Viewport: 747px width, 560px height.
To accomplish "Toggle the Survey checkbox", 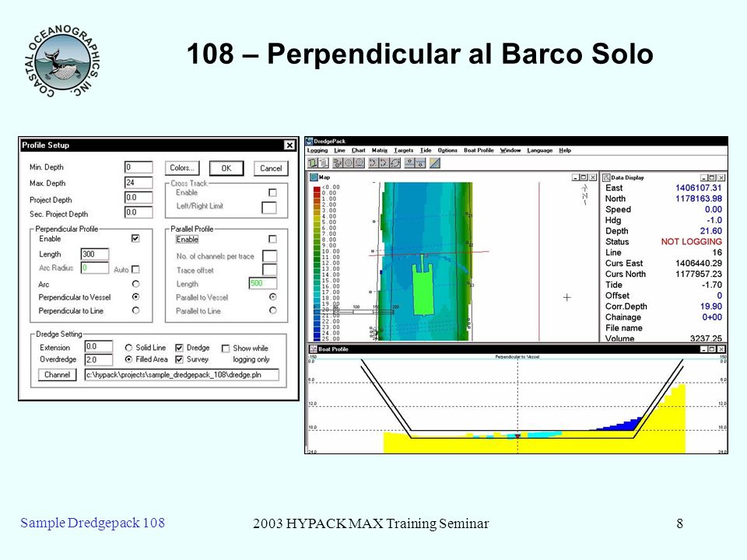I will pos(179,359).
